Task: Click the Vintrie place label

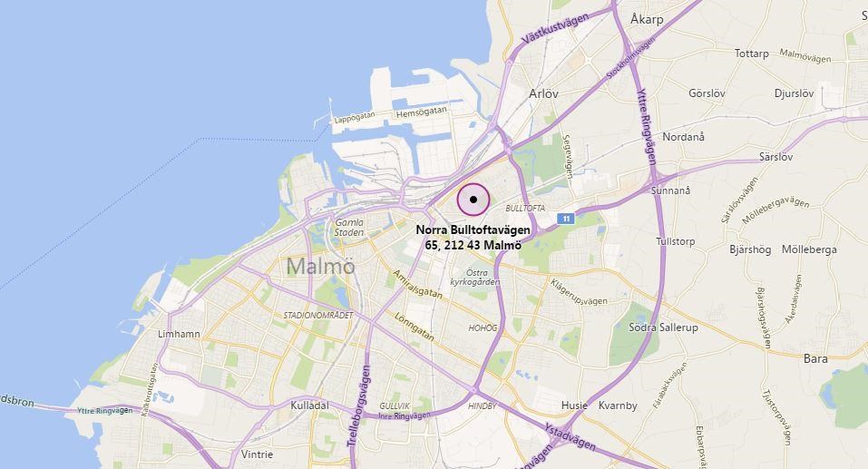Action: pyautogui.click(x=257, y=454)
